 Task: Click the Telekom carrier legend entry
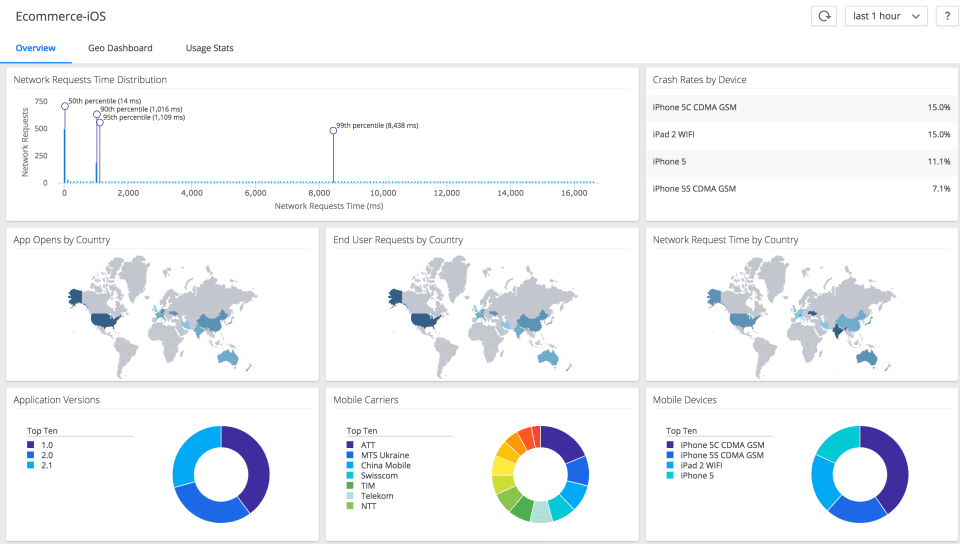(x=370, y=496)
